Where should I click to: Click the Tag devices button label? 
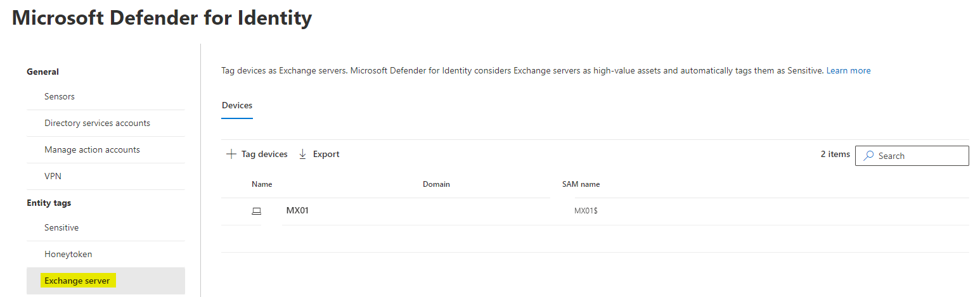coord(264,154)
